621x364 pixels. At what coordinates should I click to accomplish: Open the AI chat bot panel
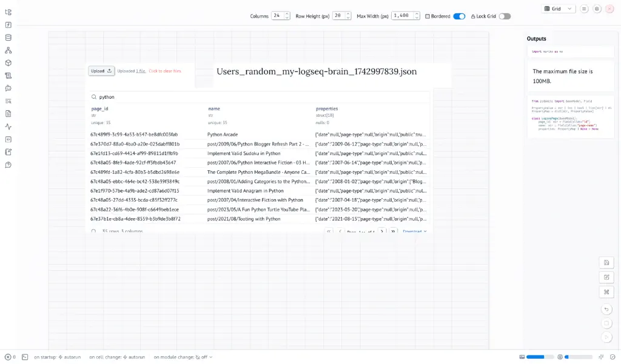pos(8,88)
